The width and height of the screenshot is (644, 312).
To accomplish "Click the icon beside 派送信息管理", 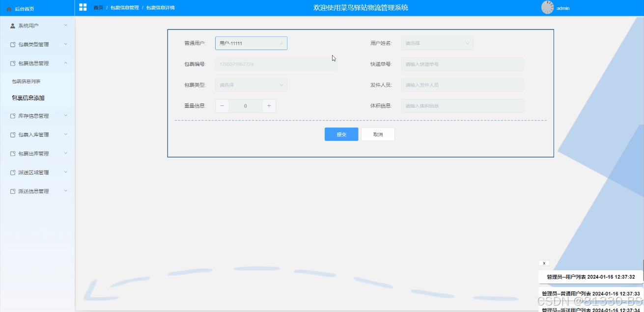I will click(13, 191).
